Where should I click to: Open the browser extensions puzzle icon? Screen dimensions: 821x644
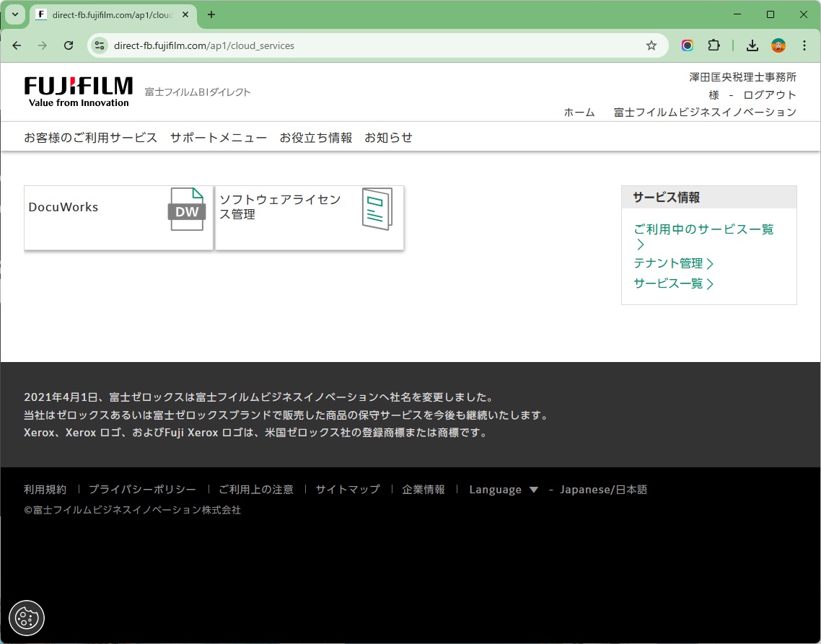(x=714, y=45)
